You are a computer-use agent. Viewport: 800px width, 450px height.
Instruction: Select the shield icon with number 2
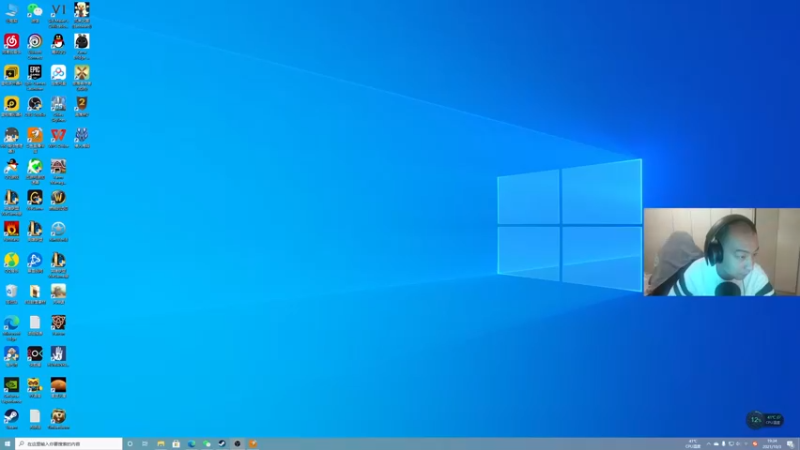tap(82, 106)
